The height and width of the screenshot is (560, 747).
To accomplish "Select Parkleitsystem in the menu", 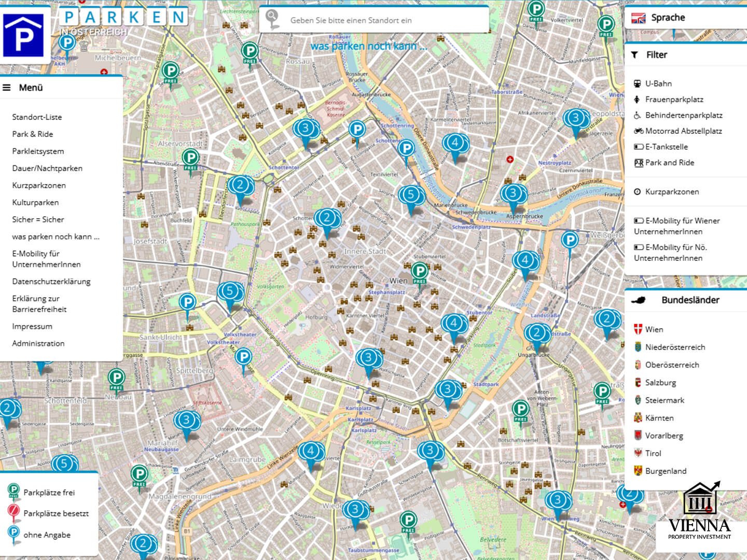I will point(38,151).
